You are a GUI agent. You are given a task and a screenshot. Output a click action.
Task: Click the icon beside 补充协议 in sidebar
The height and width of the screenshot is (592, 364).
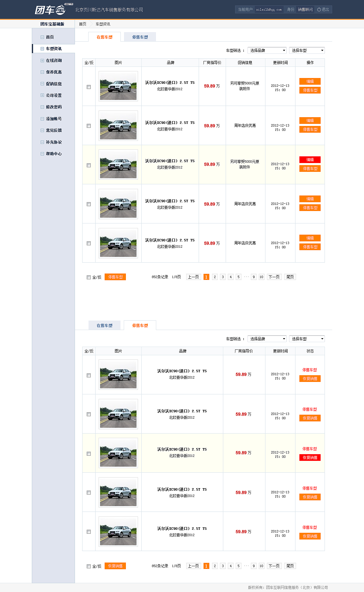pos(42,142)
